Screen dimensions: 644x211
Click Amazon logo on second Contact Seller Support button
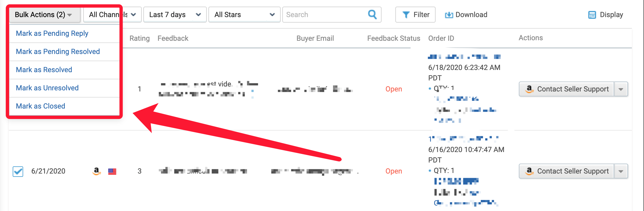click(529, 171)
